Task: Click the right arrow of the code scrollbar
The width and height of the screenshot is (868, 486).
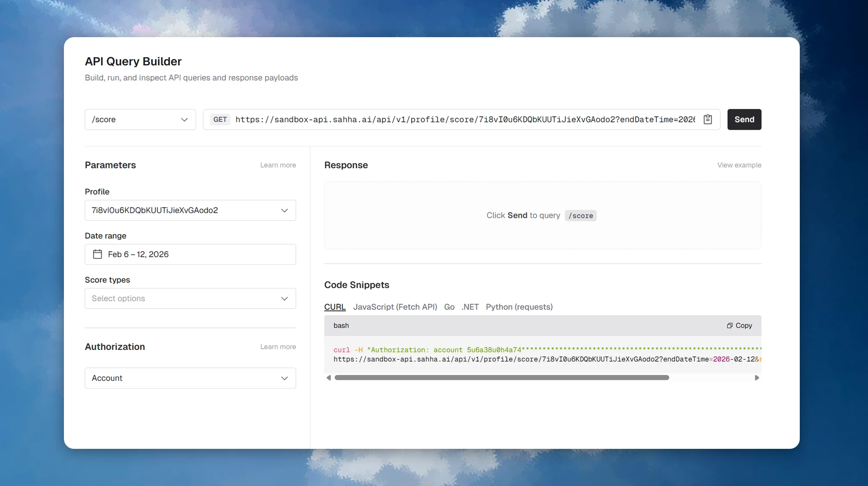Action: coord(757,377)
